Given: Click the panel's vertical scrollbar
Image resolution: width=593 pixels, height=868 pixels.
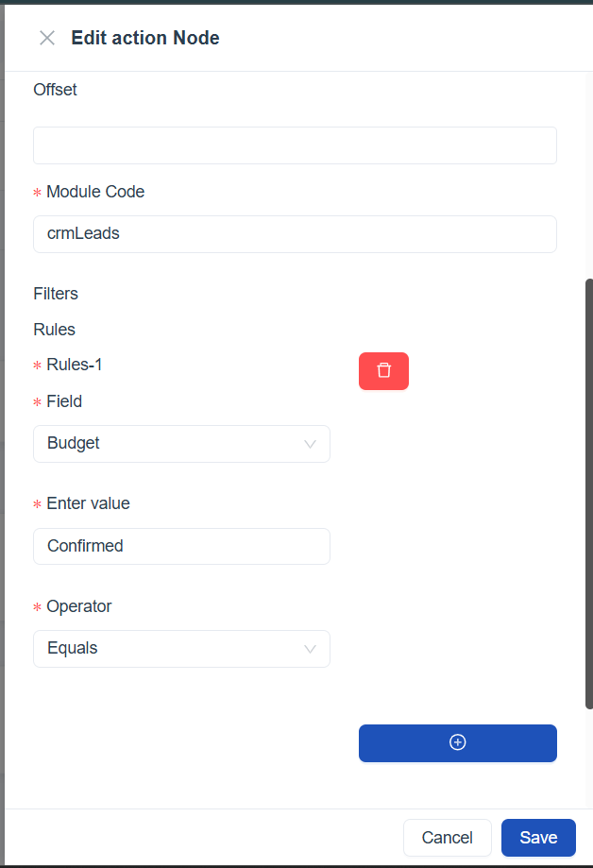Looking at the screenshot, I should [588, 491].
